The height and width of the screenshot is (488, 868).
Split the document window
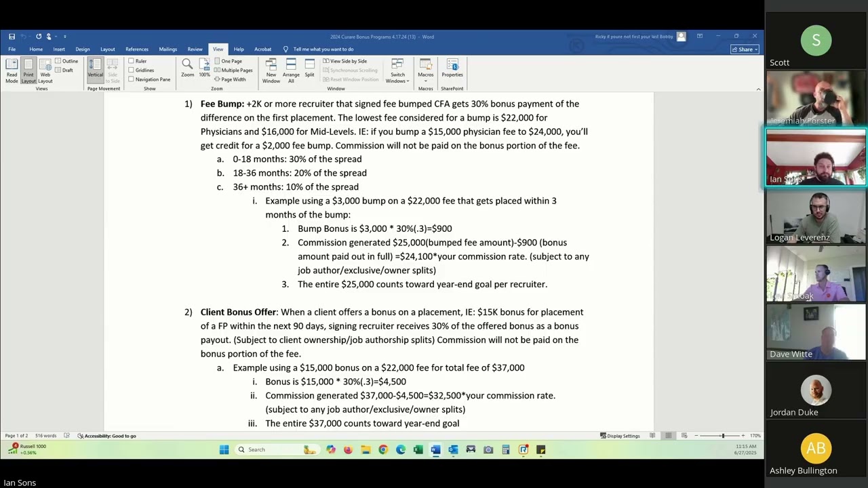[309, 68]
